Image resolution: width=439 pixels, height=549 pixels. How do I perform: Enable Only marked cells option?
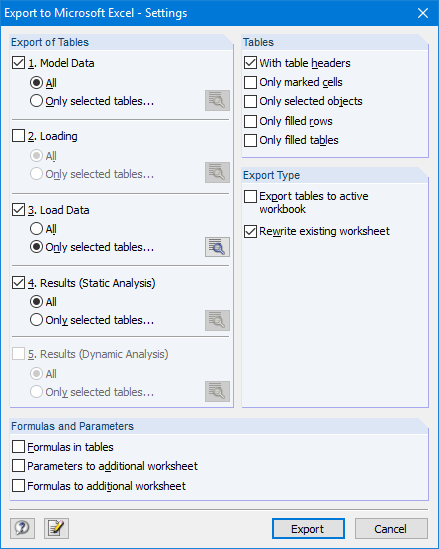250,82
